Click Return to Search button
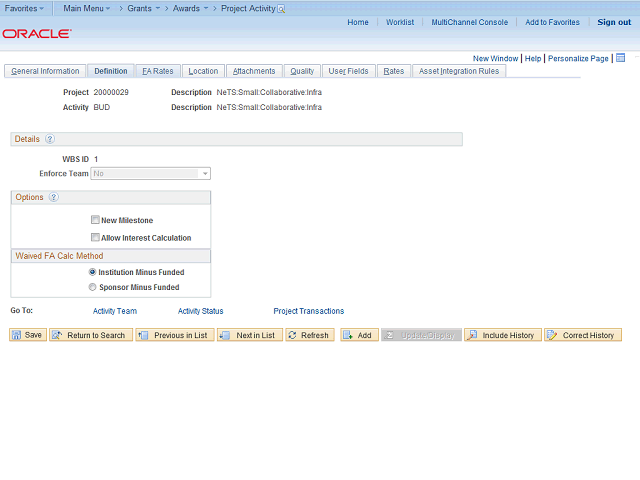 coord(91,335)
